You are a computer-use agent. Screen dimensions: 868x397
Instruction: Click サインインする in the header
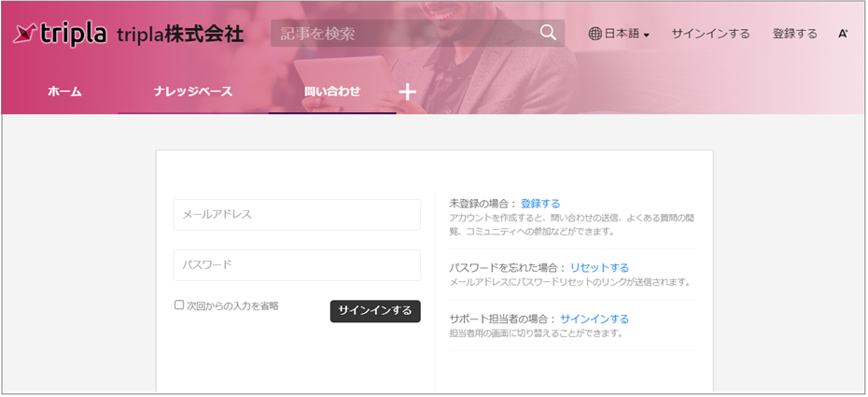click(x=711, y=34)
